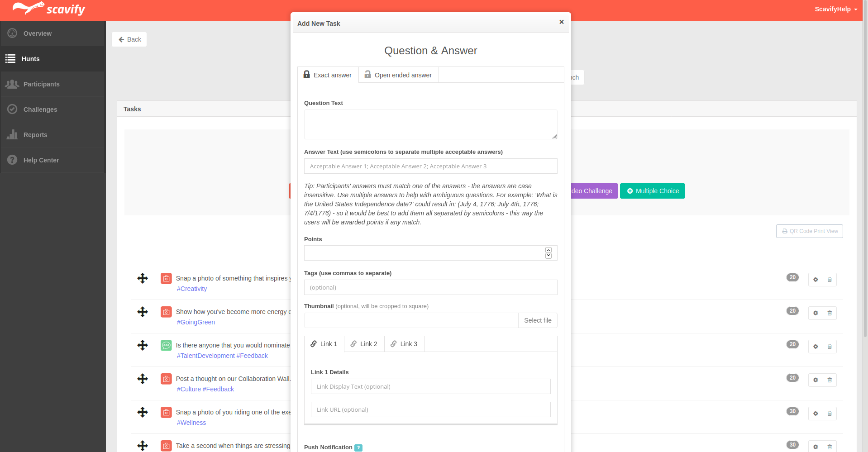Select the Link 1 tab
Screen dimensions: 868x452
[x=324, y=344]
